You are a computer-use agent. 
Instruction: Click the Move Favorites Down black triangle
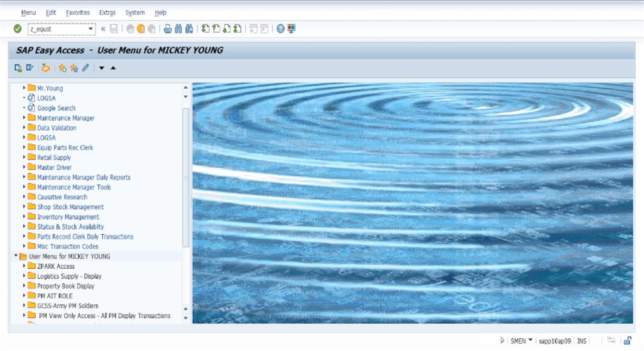coord(101,68)
